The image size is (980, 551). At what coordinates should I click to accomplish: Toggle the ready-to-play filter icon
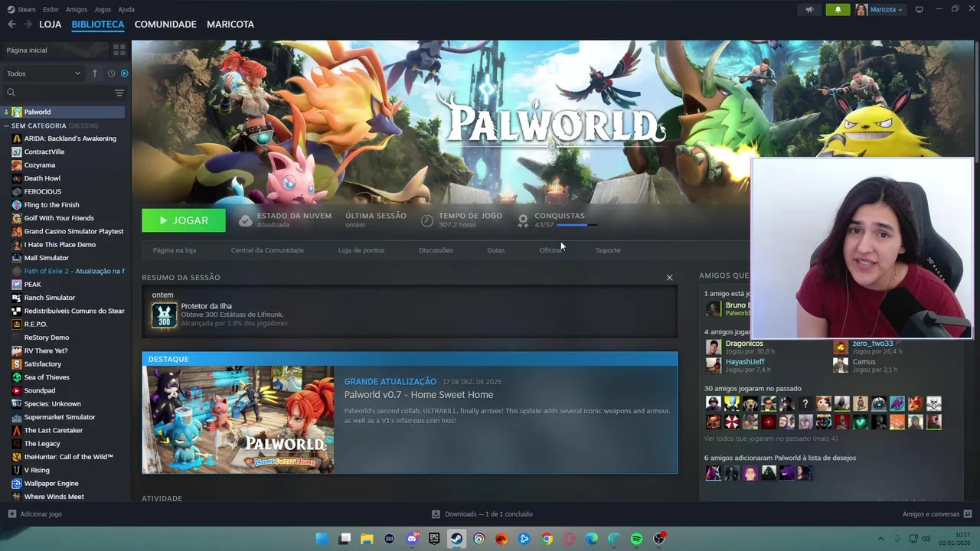[124, 73]
